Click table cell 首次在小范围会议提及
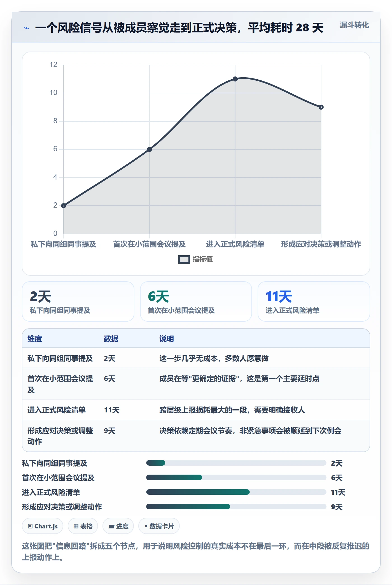Viewport: 392px width, 585px height. (60, 384)
